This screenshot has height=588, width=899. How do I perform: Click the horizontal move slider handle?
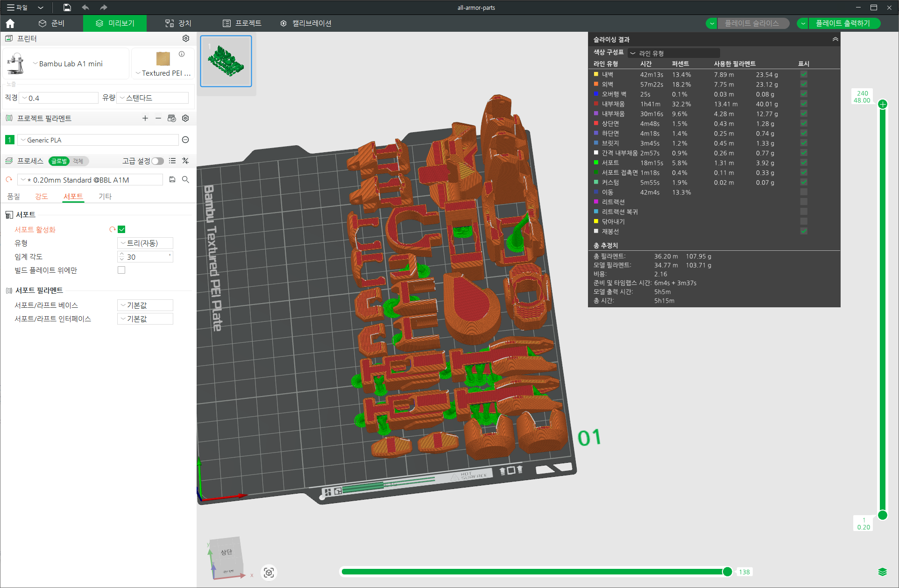click(x=727, y=572)
